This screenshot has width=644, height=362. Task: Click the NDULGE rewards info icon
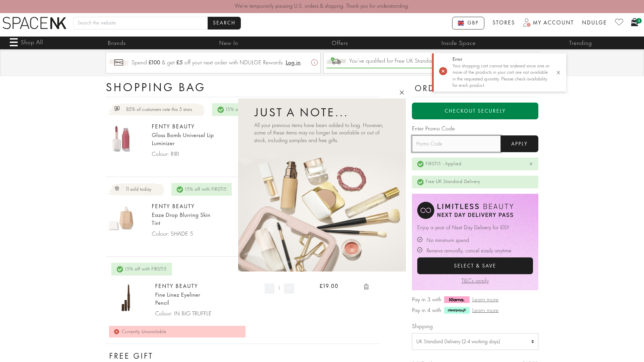pos(314,63)
